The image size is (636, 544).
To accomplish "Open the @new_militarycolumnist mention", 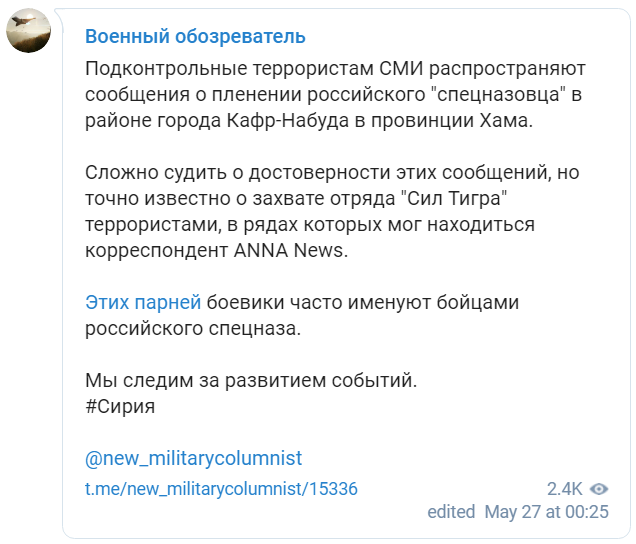I will tap(193, 459).
